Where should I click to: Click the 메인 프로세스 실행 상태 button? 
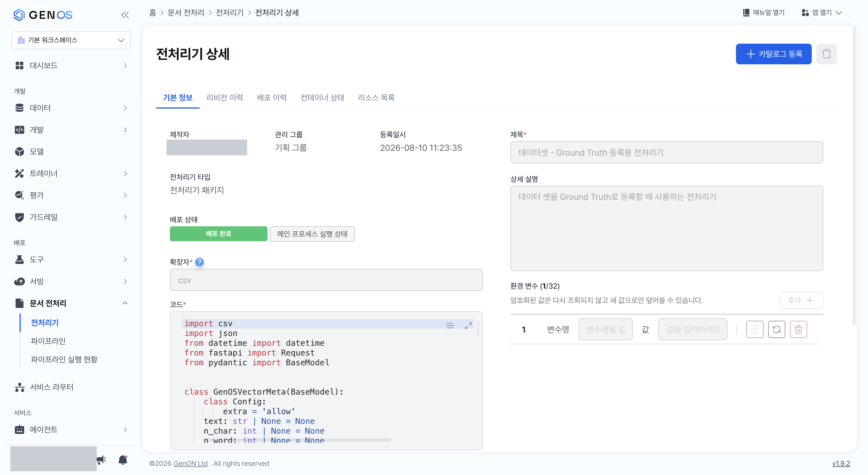[x=312, y=234]
